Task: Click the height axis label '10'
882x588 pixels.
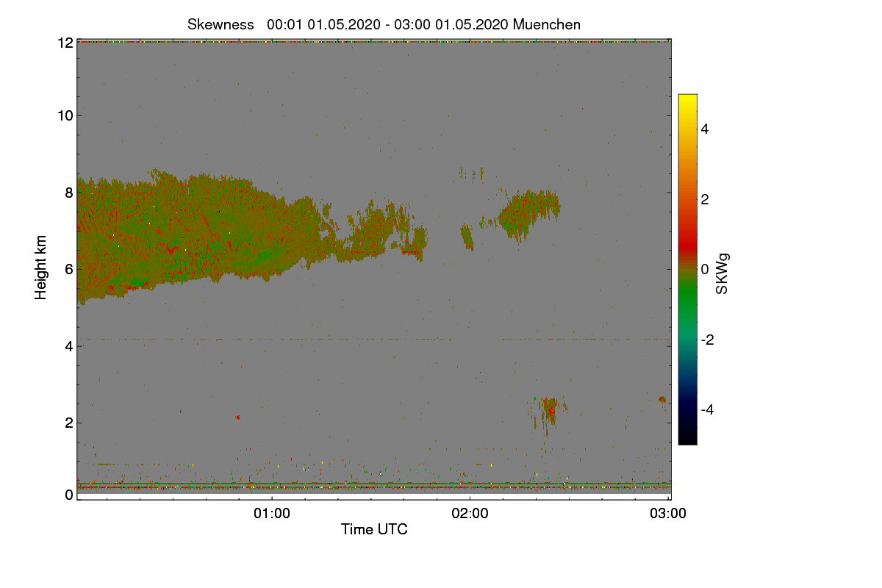Action: pos(65,115)
